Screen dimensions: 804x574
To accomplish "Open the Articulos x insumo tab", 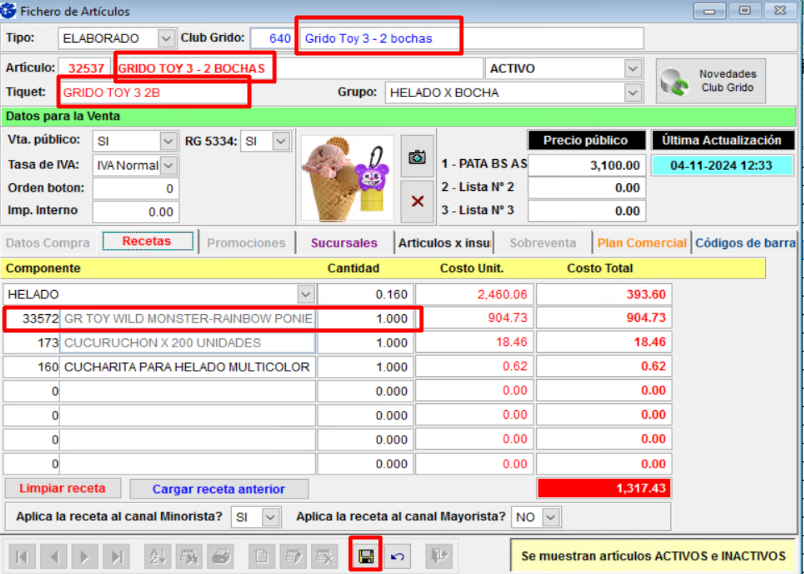I will tap(444, 243).
